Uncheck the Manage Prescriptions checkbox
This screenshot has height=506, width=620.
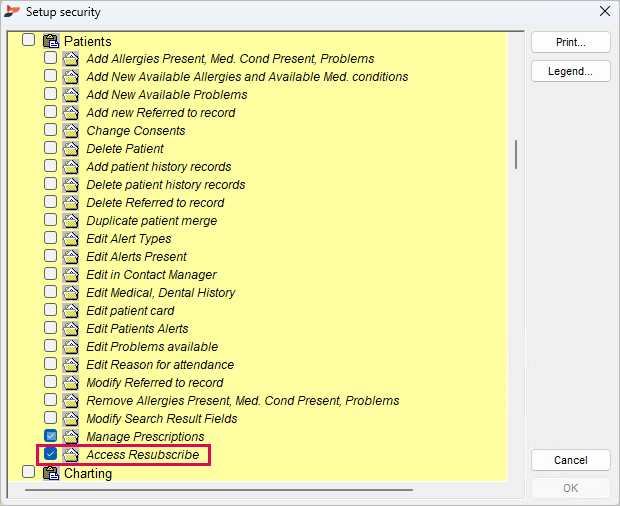point(50,436)
